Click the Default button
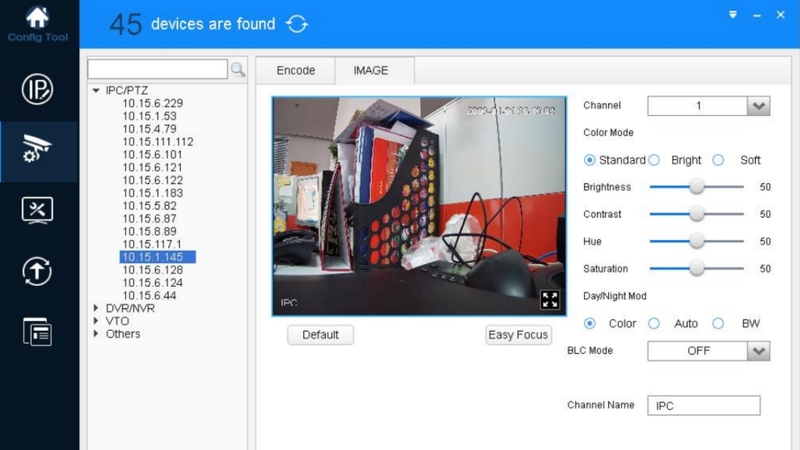 320,335
